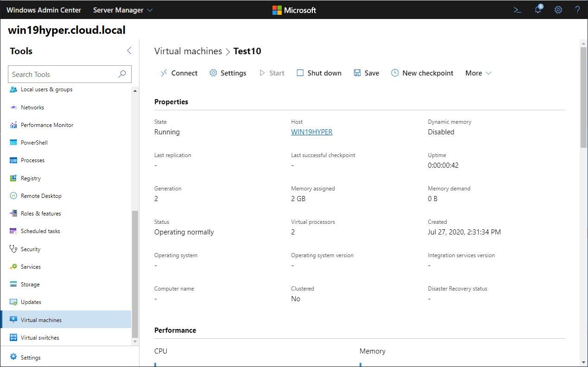Save the virtual machine state
Image resolution: width=588 pixels, height=367 pixels.
(x=366, y=73)
